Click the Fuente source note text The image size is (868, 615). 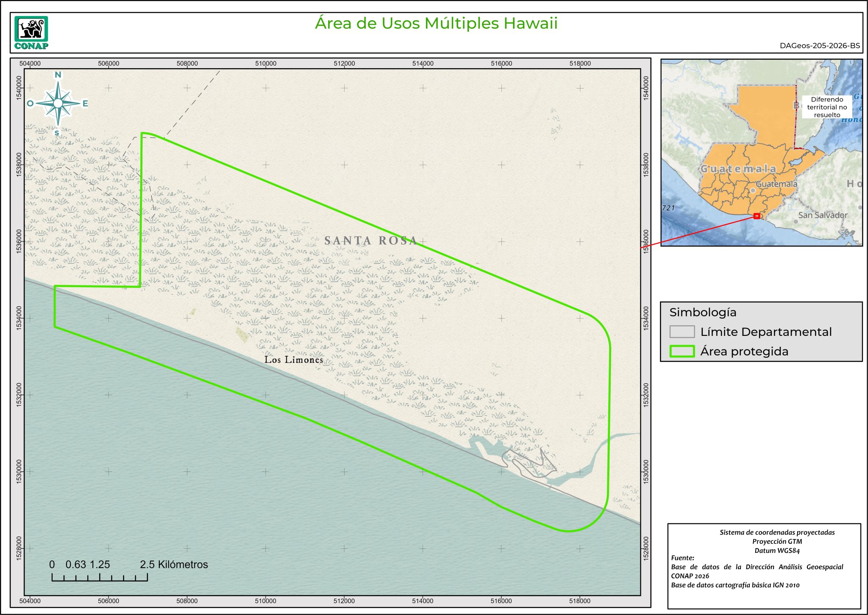pyautogui.click(x=682, y=558)
